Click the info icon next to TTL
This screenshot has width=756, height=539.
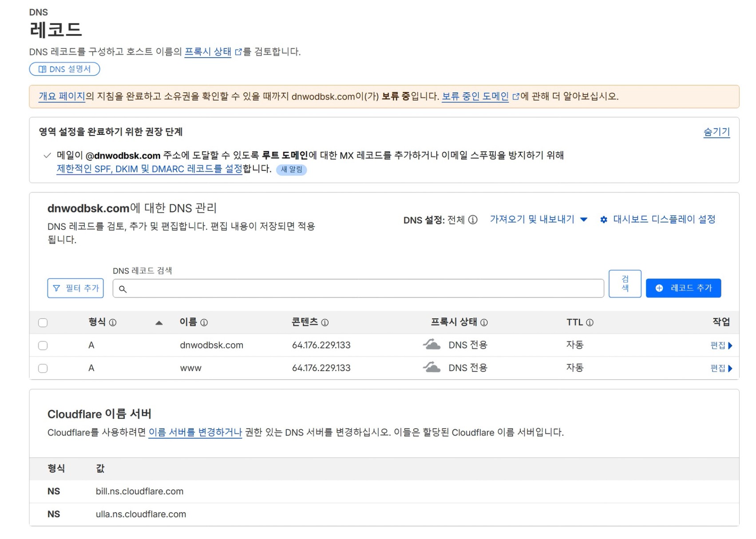590,323
